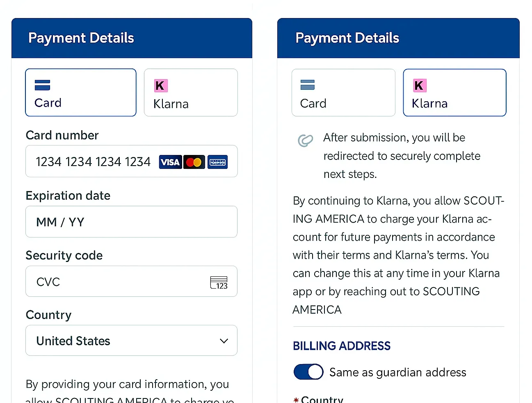Click the CVC 123 card icon
Viewport: 532px width, 403px height.
219,282
